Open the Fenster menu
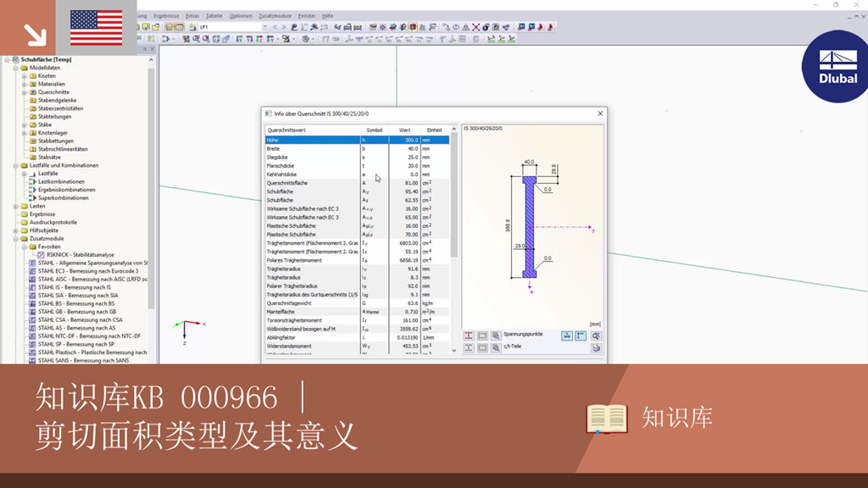 click(307, 16)
